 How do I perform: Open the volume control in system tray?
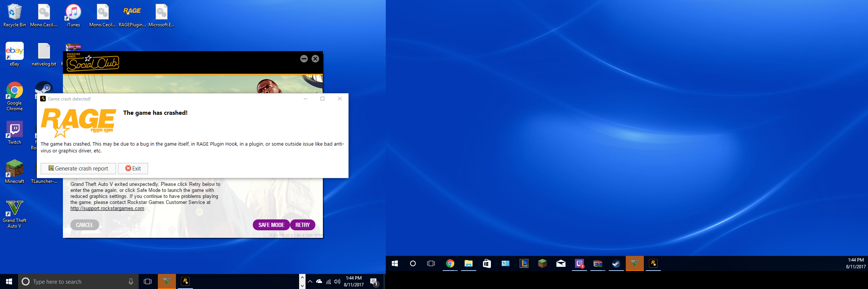point(337,281)
